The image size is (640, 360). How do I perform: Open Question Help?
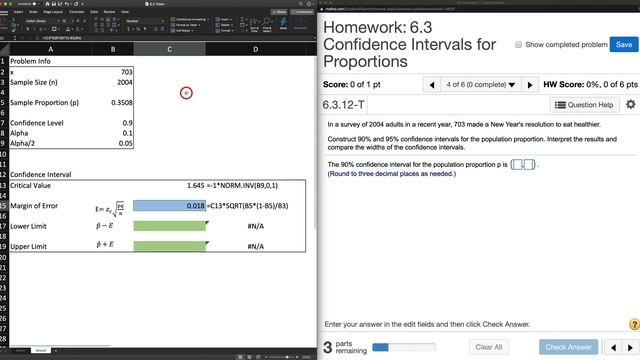click(584, 105)
